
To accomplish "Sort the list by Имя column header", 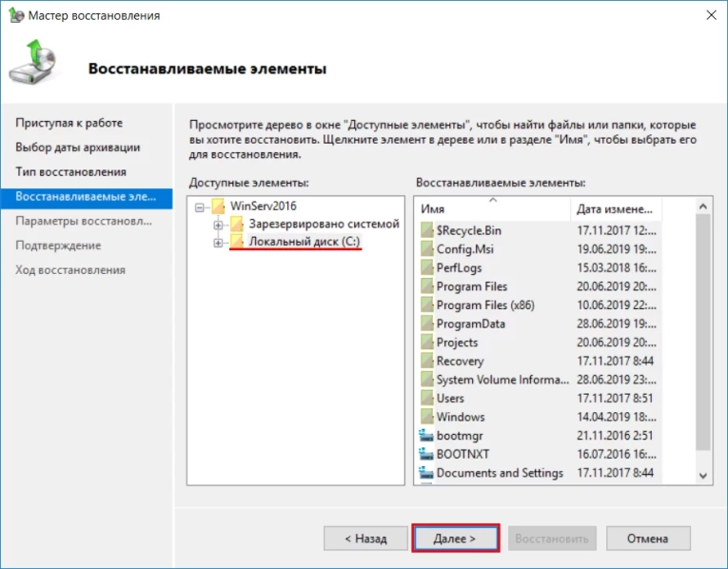I will [x=491, y=209].
